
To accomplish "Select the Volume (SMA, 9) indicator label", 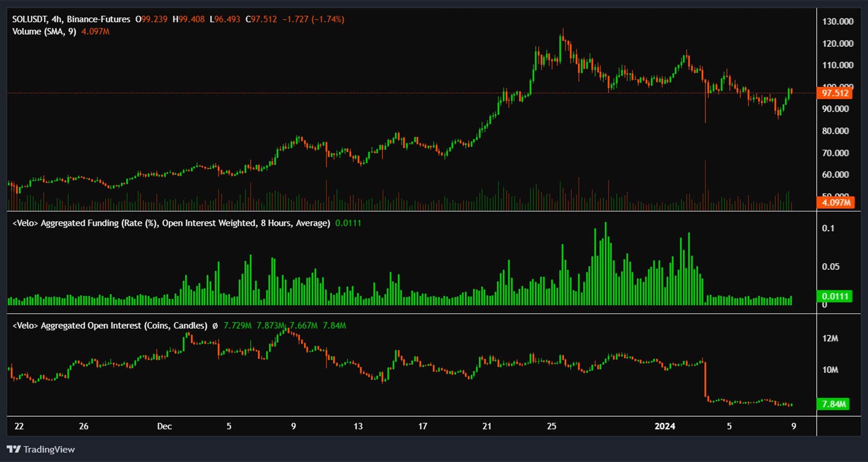I will [x=44, y=31].
